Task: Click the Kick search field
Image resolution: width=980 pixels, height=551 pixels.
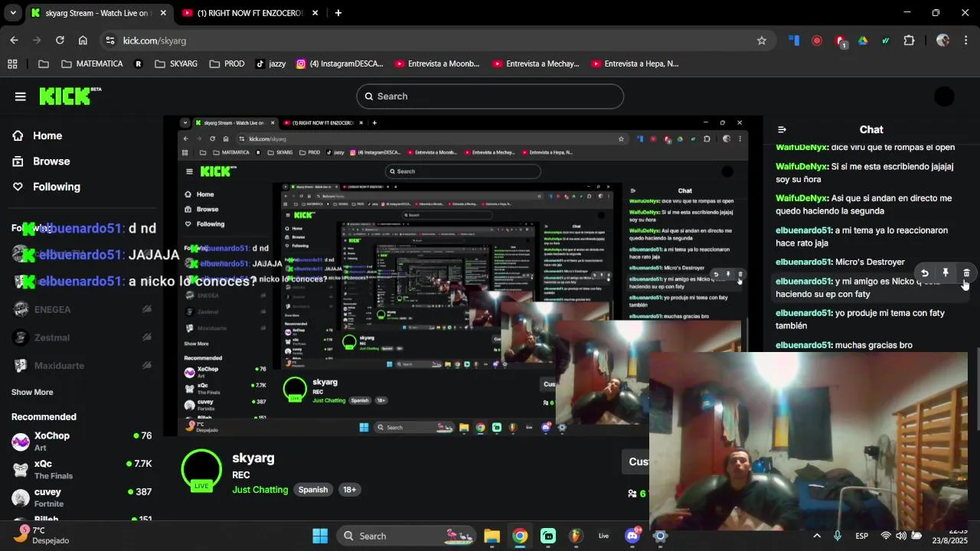Action: coord(490,96)
